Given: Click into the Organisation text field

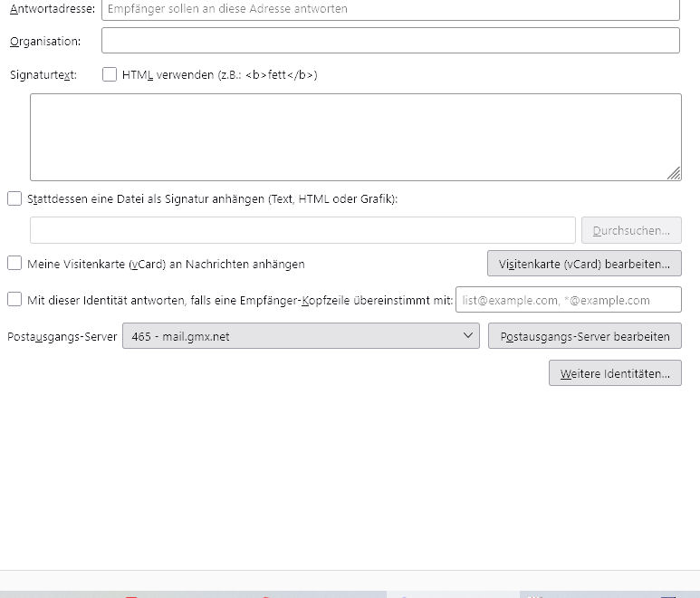Looking at the screenshot, I should point(390,41).
